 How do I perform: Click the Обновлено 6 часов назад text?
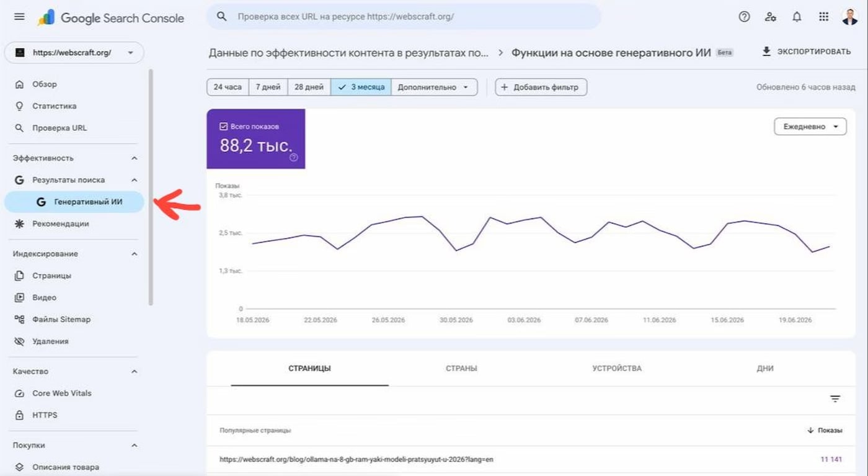click(x=805, y=88)
